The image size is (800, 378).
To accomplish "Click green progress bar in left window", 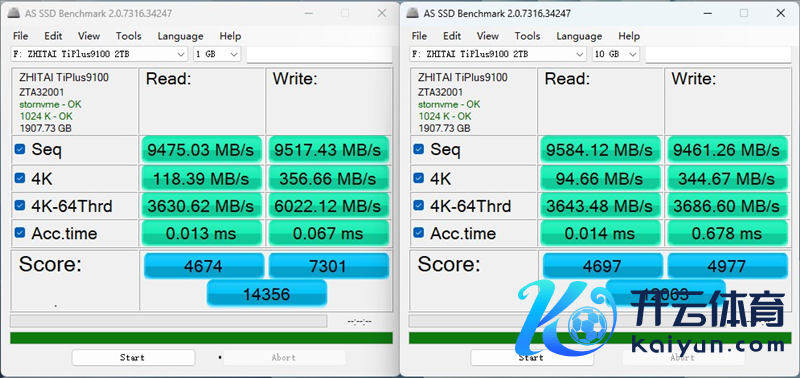I will coord(201,338).
